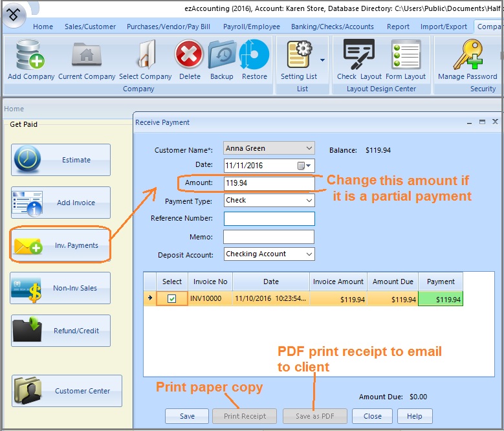504x431 pixels.
Task: Expand the Payment Type dropdown
Action: (309, 201)
